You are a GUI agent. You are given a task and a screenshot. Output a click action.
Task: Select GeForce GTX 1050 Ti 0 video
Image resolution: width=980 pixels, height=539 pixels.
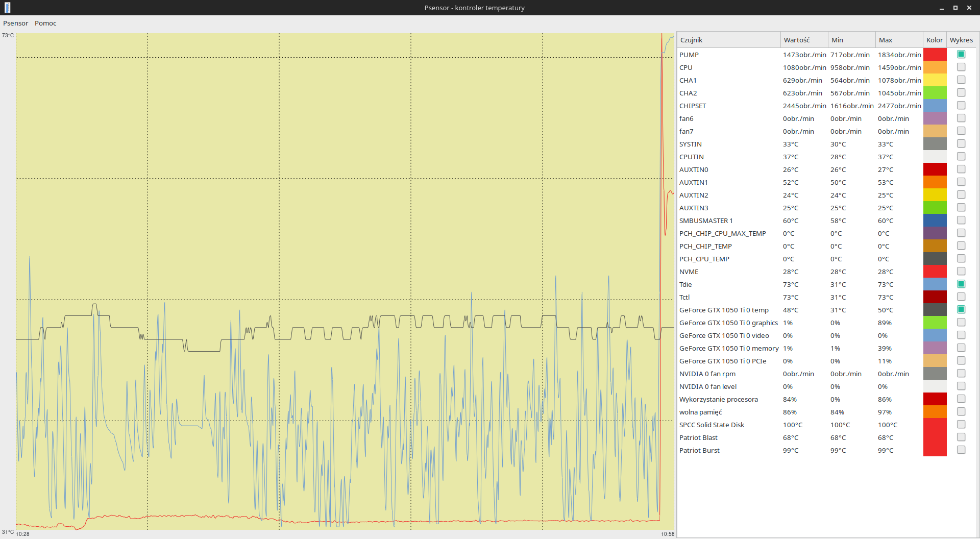pyautogui.click(x=724, y=335)
